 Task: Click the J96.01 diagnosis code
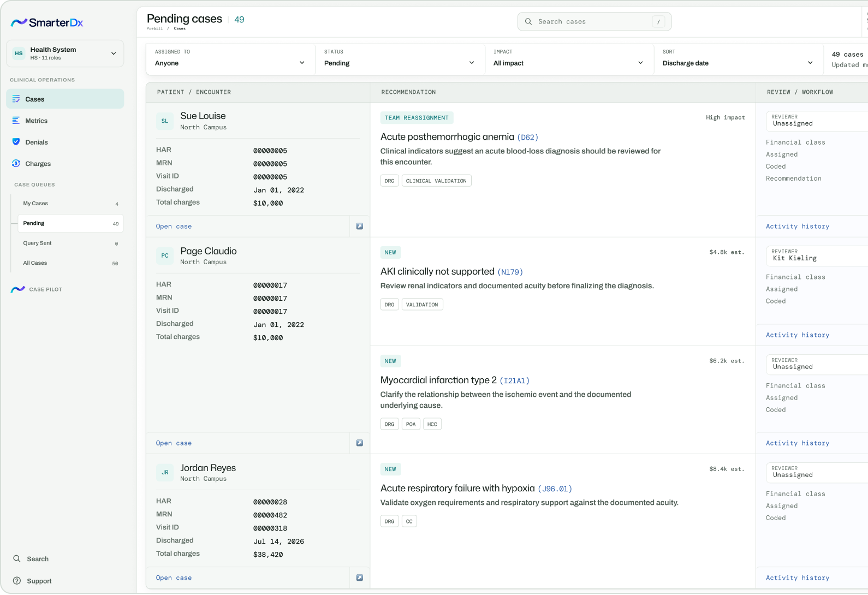coord(555,489)
